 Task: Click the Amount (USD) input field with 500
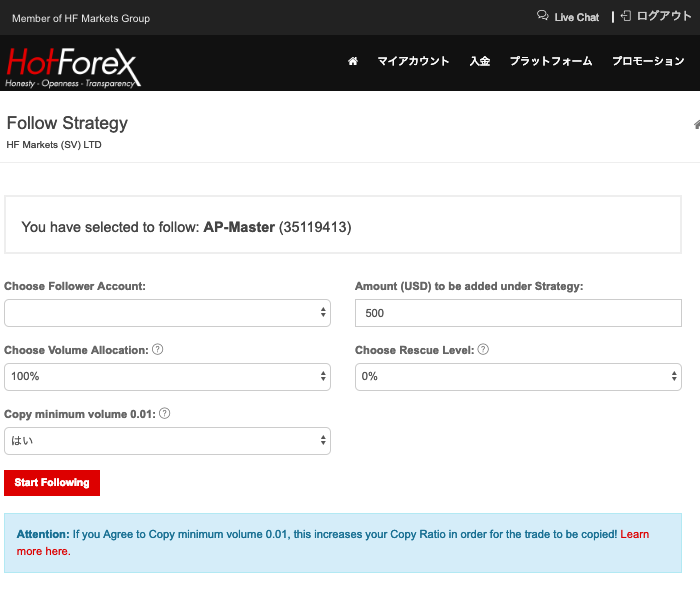[x=518, y=313]
